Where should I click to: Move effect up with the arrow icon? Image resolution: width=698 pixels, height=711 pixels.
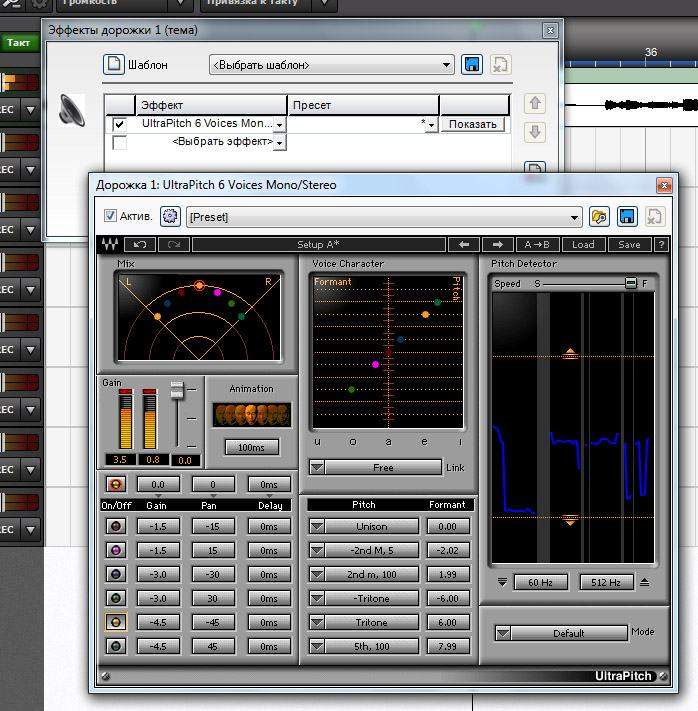[x=535, y=104]
